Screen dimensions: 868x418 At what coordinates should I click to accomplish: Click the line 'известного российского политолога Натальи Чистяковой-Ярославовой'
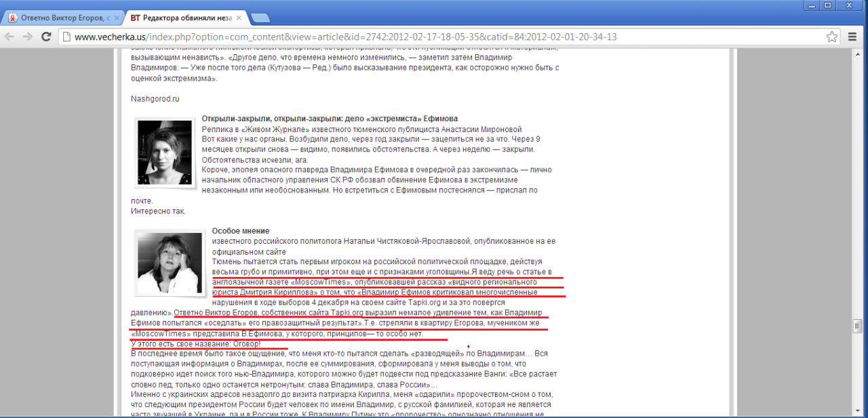point(384,241)
